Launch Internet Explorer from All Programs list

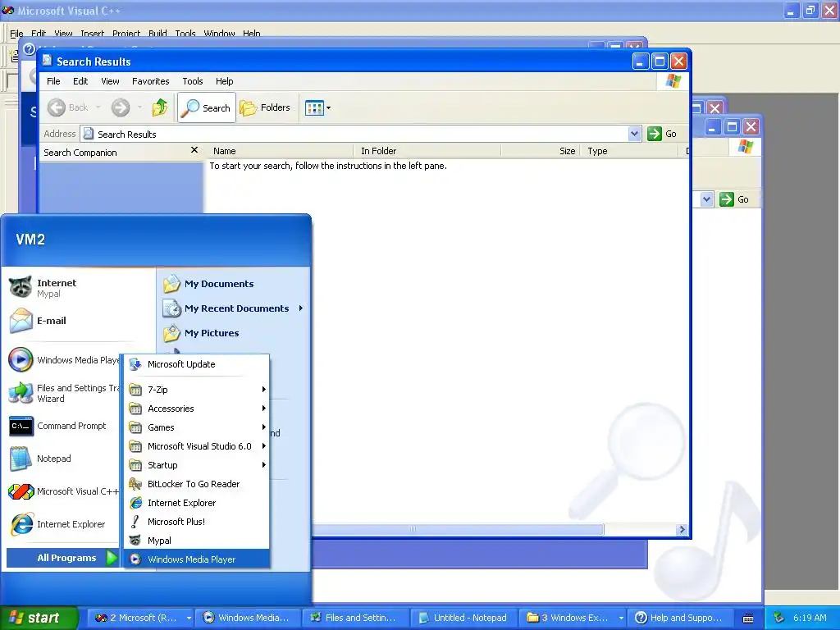click(197, 503)
